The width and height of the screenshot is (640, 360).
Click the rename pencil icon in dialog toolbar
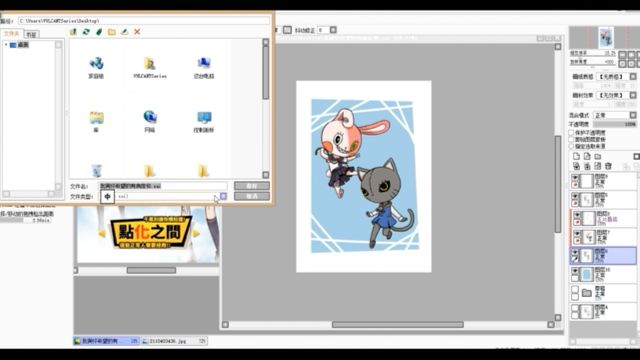click(124, 31)
